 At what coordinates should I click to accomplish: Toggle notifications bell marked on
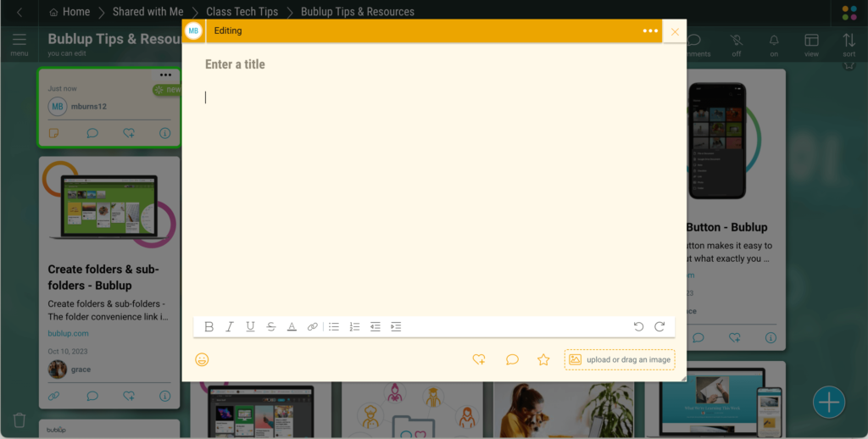[774, 44]
